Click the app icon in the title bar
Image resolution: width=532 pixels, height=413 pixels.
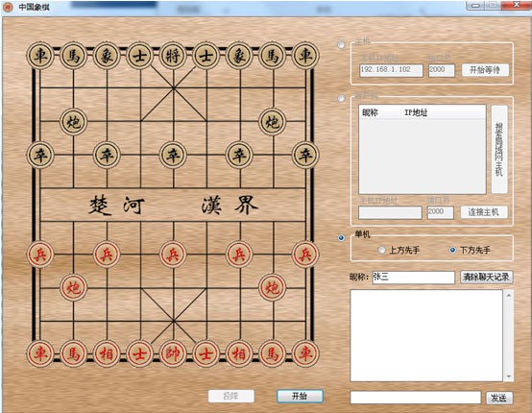coord(8,7)
